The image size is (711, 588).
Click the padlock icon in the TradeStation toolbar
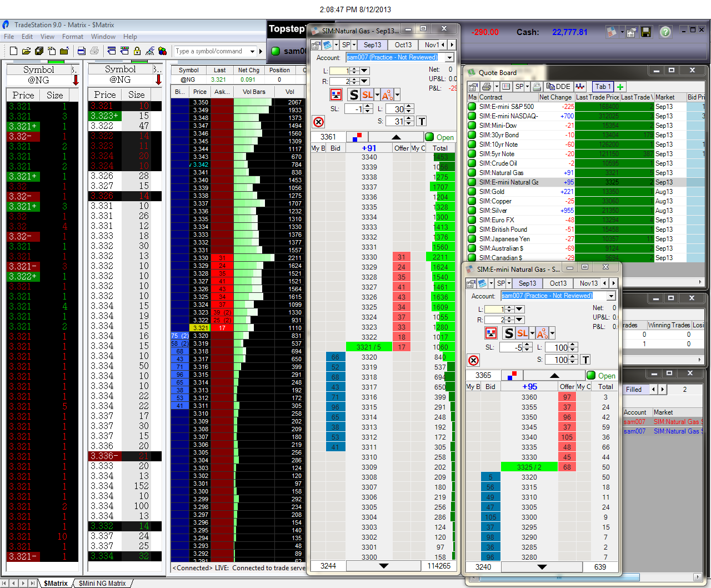pyautogui.click(x=137, y=51)
